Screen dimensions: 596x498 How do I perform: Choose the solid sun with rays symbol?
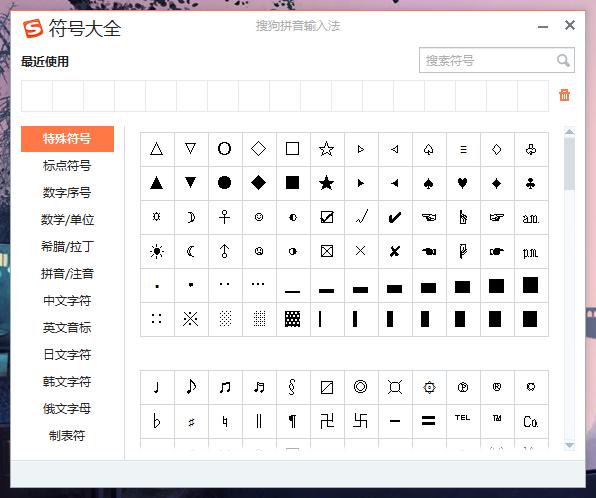(157, 251)
